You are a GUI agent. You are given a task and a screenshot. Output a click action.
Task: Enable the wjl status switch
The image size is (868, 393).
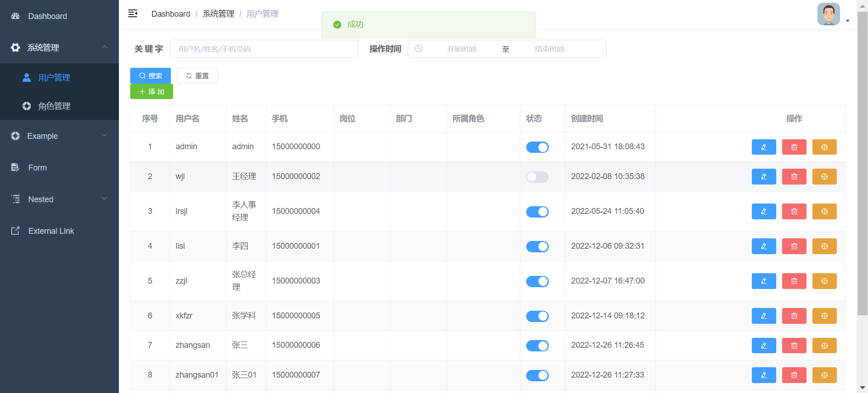tap(537, 177)
